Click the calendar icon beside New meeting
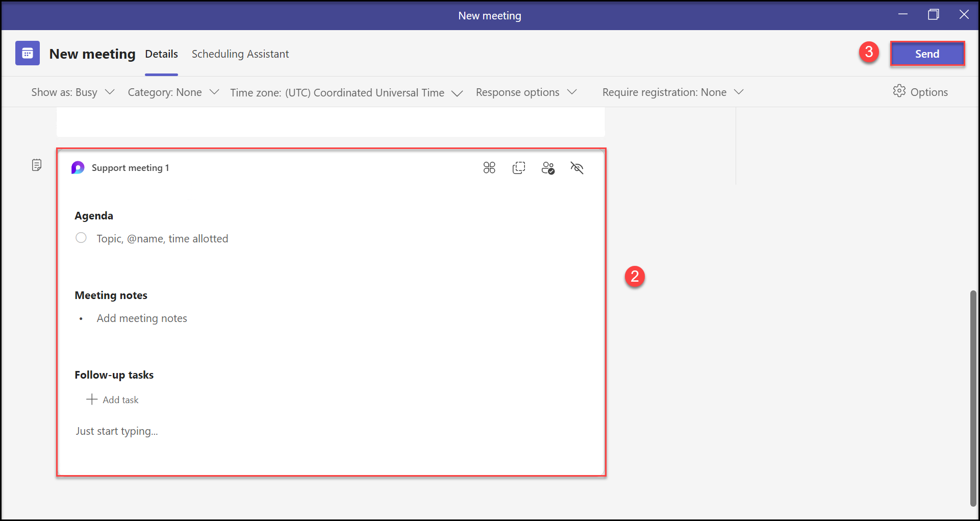This screenshot has width=980, height=521. (28, 54)
